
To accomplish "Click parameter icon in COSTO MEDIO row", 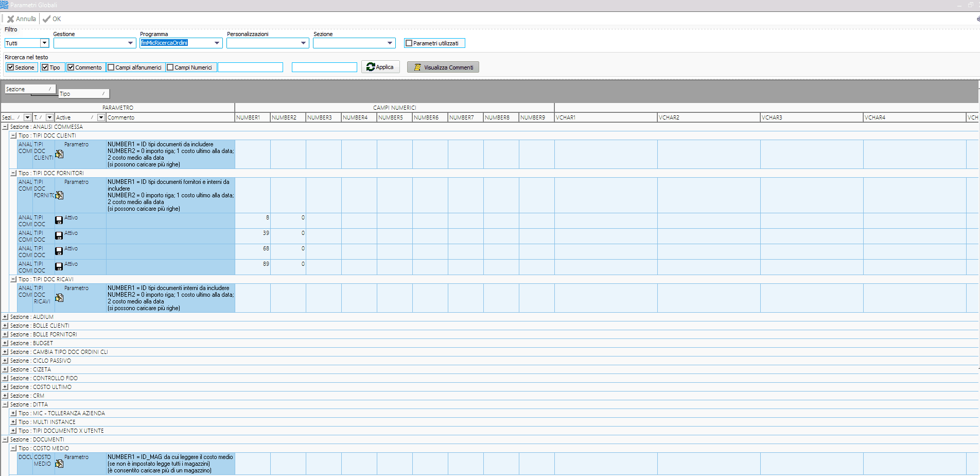I will pyautogui.click(x=59, y=464).
